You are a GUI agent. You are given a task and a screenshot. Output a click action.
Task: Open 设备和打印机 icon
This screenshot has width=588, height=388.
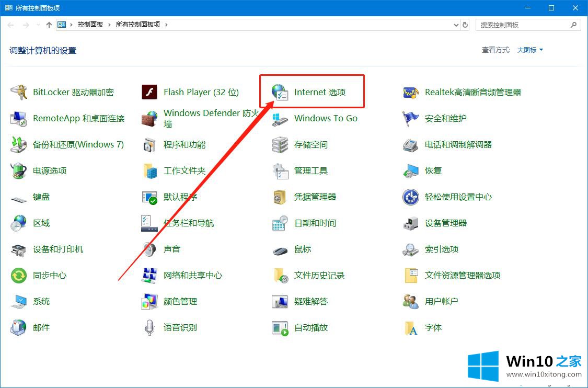tap(19, 249)
